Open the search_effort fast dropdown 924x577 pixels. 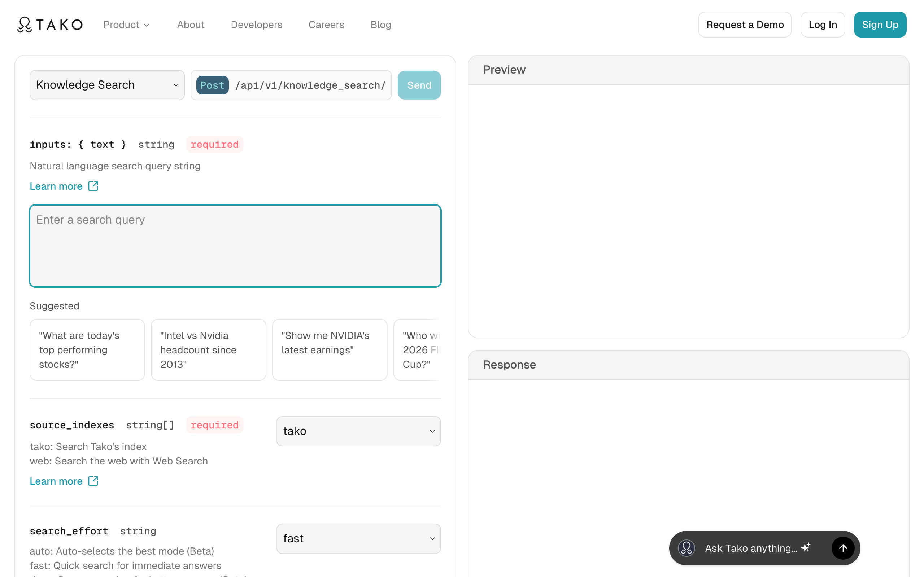click(358, 538)
